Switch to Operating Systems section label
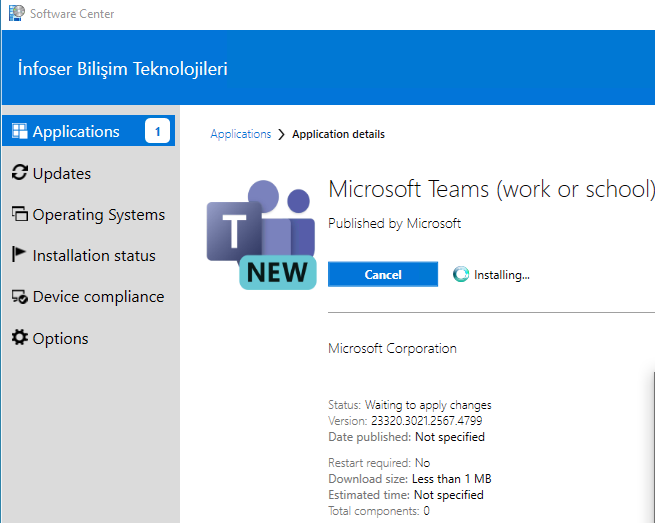655x523 pixels. click(x=99, y=214)
